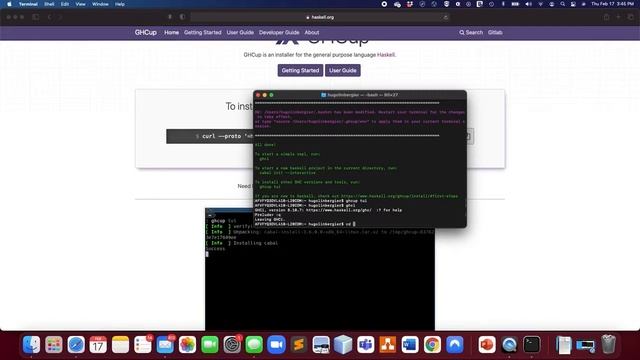Open Sublime Text in the dock
The height and width of the screenshot is (360, 640).
pyautogui.click(x=299, y=345)
